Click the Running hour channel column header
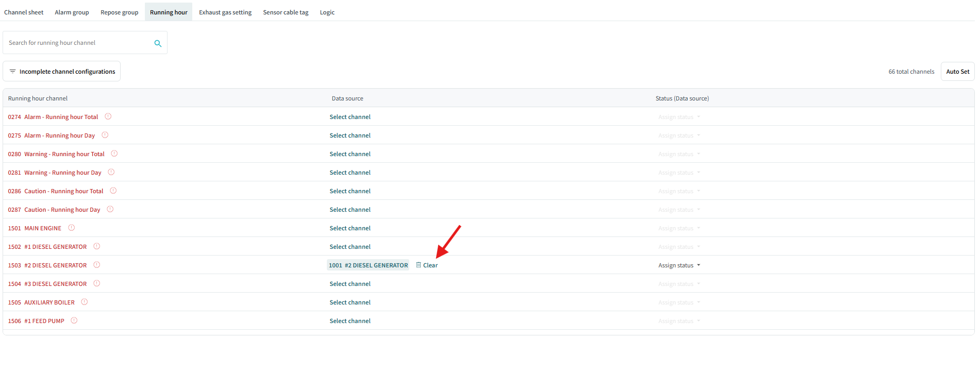The image size is (980, 372). pyautogui.click(x=38, y=98)
